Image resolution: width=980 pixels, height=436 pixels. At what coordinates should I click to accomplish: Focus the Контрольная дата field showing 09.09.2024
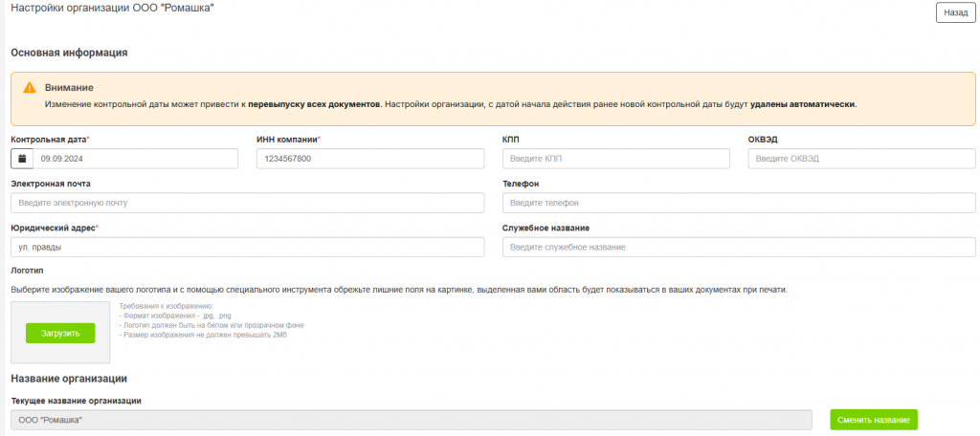[x=136, y=159]
